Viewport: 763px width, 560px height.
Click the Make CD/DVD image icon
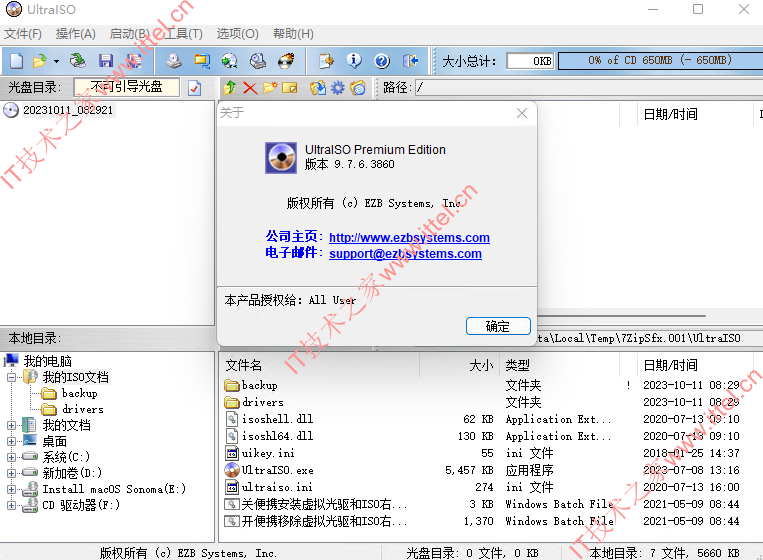point(174,61)
